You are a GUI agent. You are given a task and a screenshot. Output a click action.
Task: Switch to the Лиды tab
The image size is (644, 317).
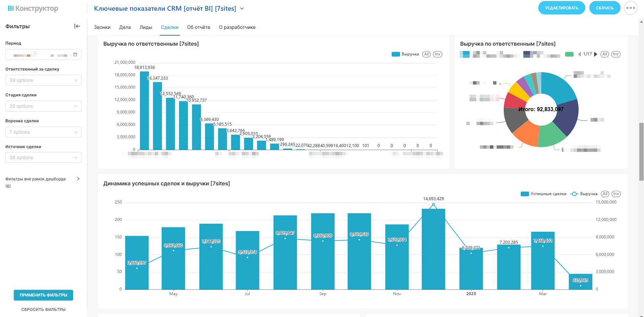coord(146,27)
